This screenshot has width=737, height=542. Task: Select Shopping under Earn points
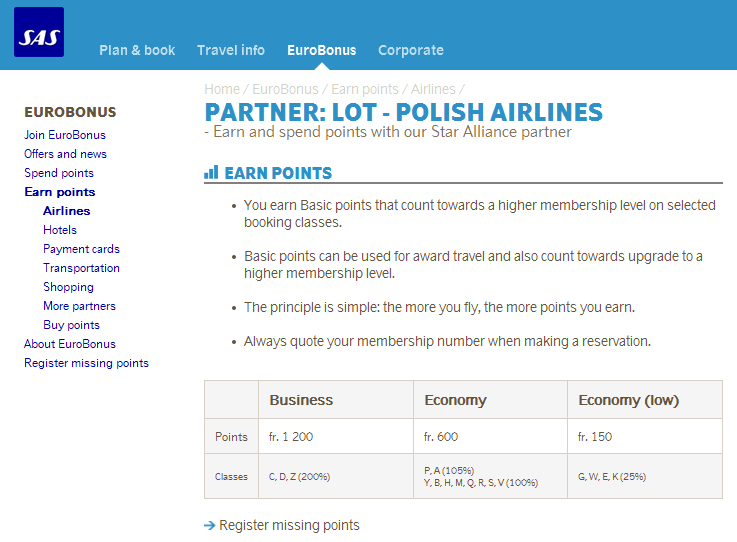[x=68, y=287]
